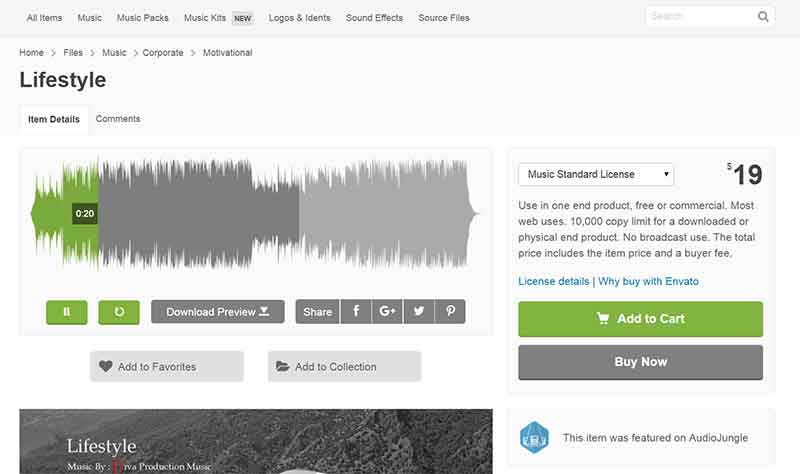Screen dimensions: 800x474
Task: Click the green loop/replay button
Action: point(119,312)
